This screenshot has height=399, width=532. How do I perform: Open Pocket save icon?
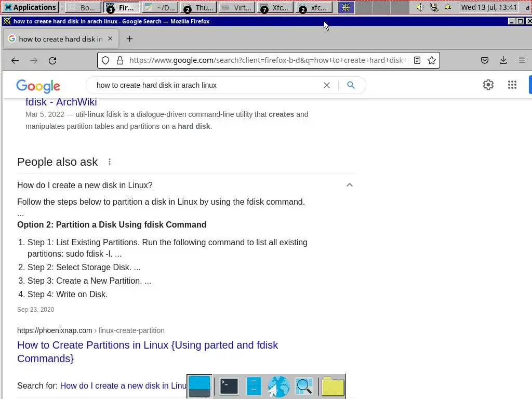click(x=485, y=60)
